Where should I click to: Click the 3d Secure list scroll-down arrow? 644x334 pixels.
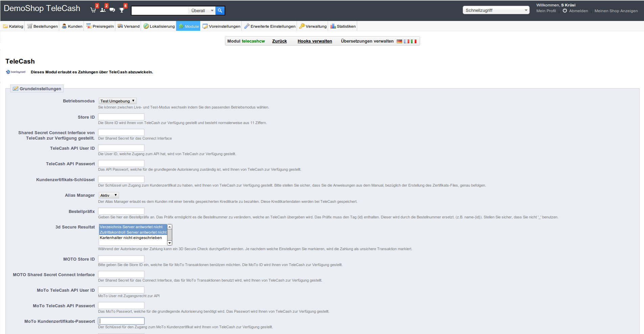(x=170, y=243)
